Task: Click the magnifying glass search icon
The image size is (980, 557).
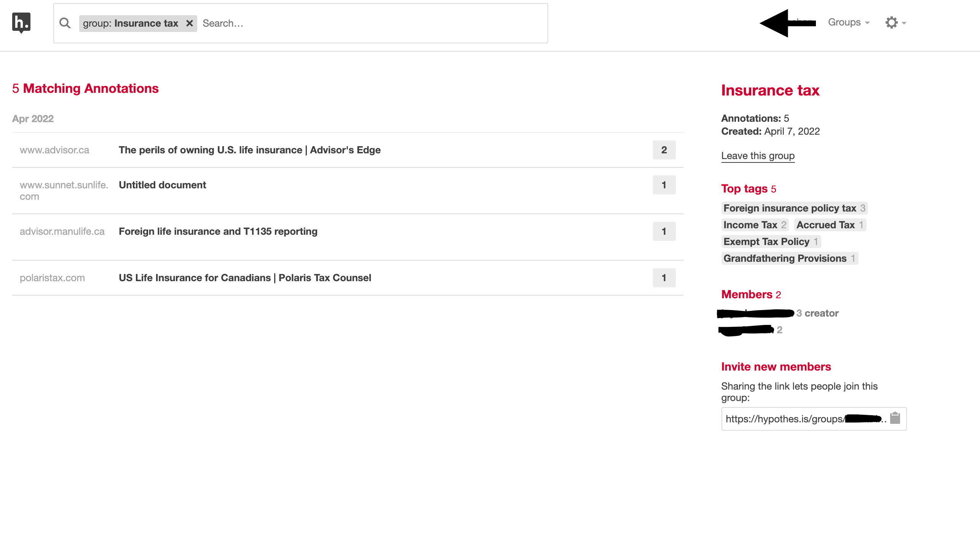Action: [x=65, y=23]
